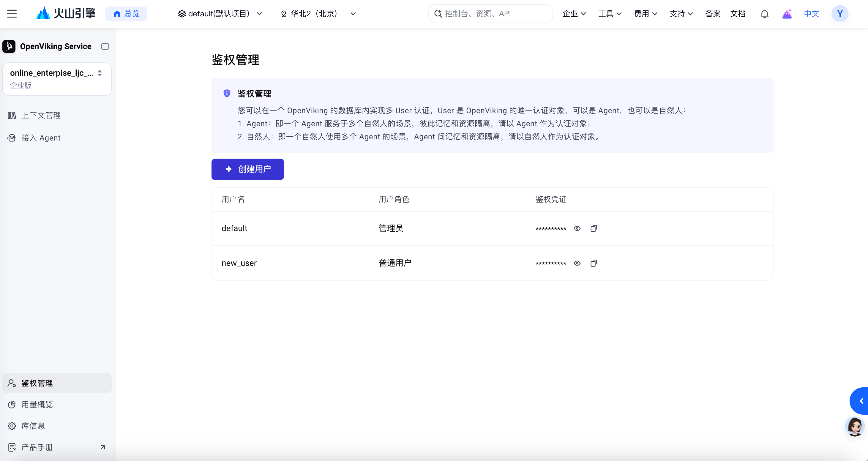Open the 文档 link
Viewport: 868px width, 461px height.
pos(738,14)
